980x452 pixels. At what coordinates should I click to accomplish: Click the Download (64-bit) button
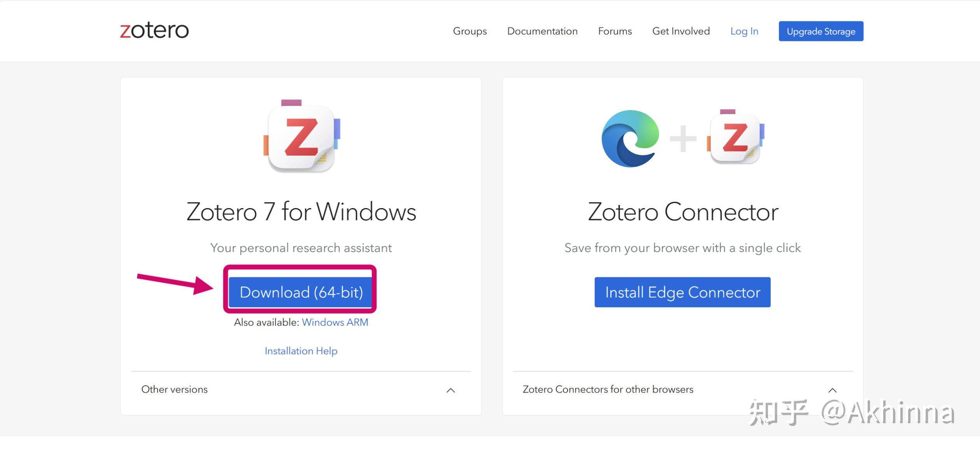pos(301,292)
